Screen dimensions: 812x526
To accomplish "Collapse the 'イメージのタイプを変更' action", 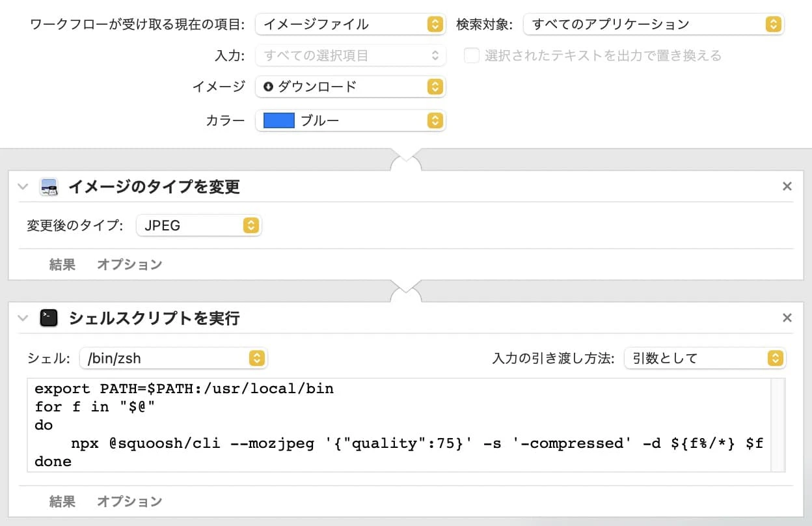I will click(x=23, y=187).
